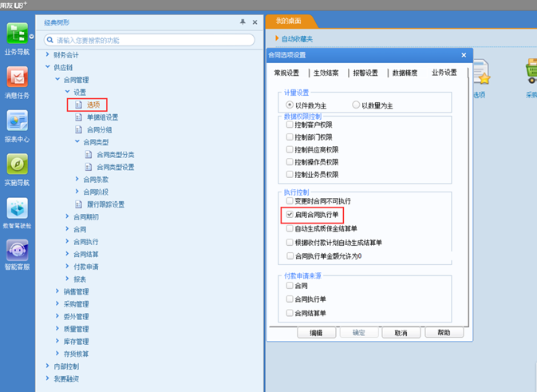This screenshot has width=537, height=392.
Task: Expand the 合同执行 tree node
Action: [x=68, y=241]
